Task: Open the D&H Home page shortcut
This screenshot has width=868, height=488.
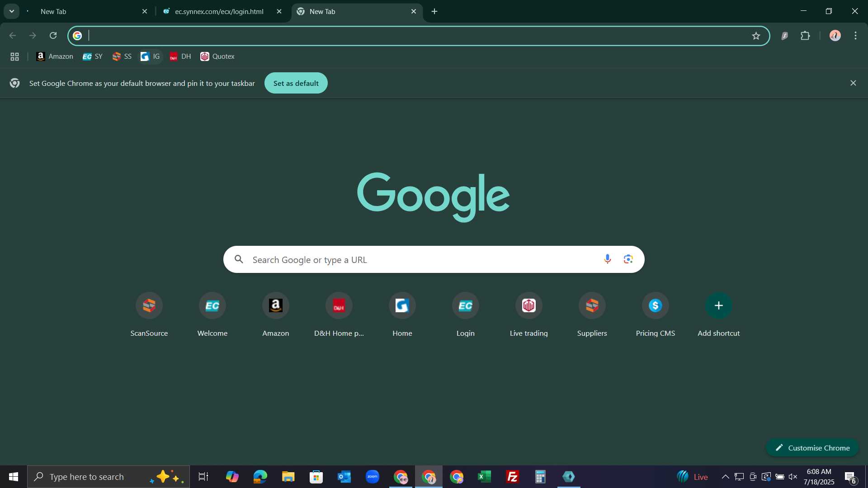Action: point(339,315)
